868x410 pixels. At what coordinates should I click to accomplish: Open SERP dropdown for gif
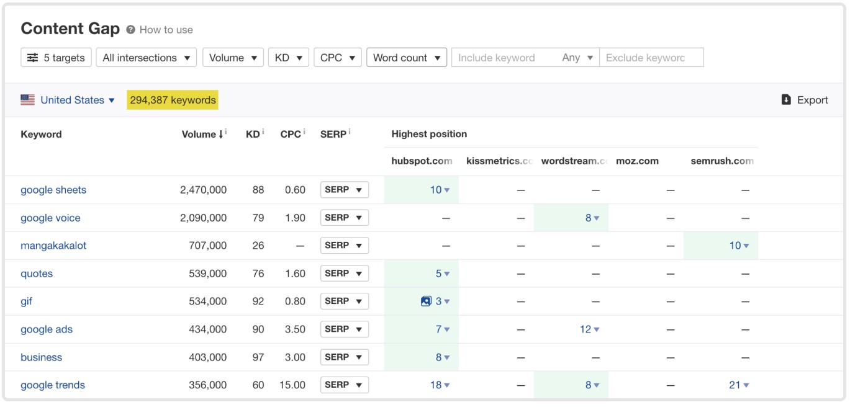(x=345, y=301)
